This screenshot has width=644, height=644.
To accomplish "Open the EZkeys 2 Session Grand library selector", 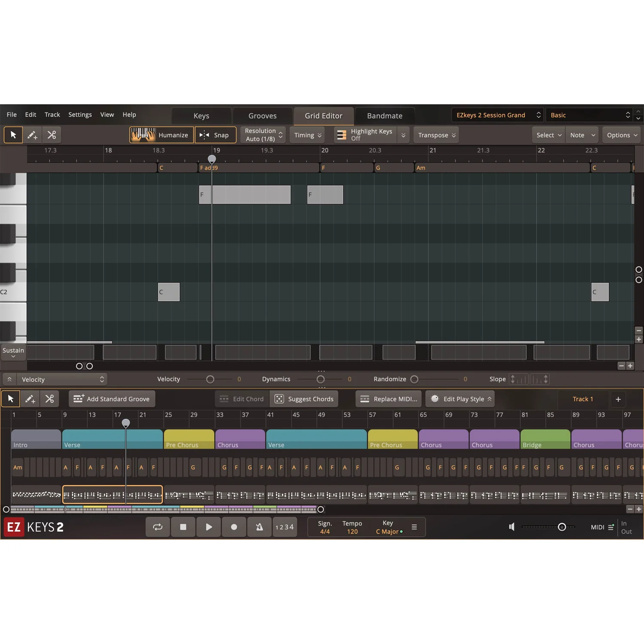I will point(498,115).
